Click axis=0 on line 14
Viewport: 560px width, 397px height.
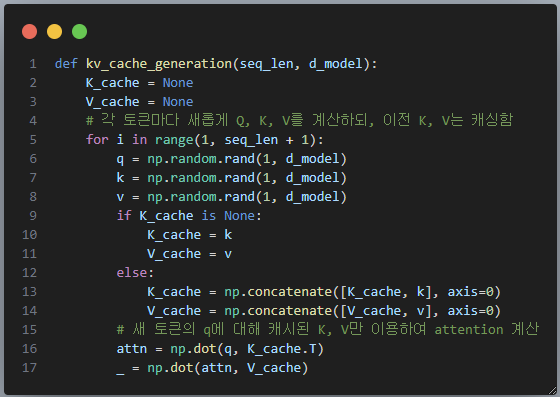470,311
